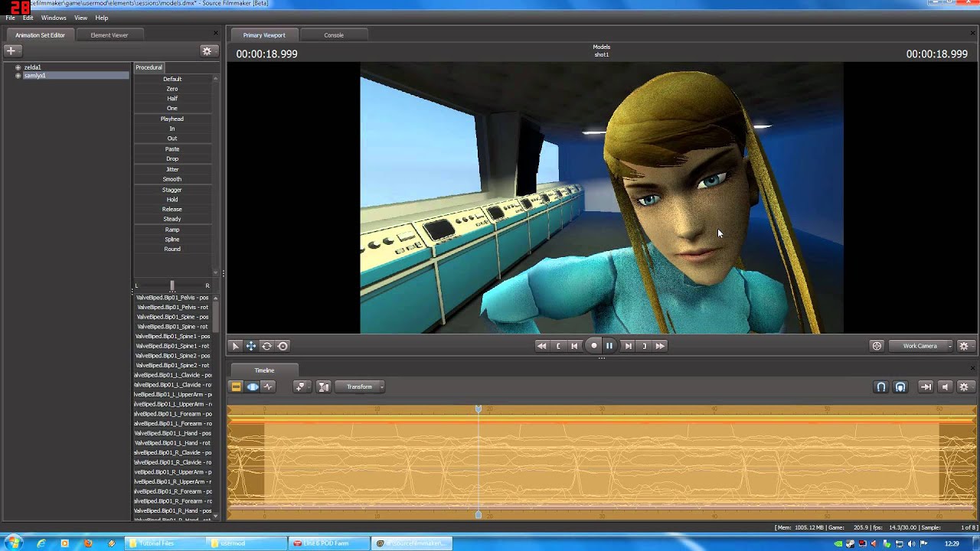Open Animation Set Editor gear settings
980x551 pixels.
click(207, 51)
